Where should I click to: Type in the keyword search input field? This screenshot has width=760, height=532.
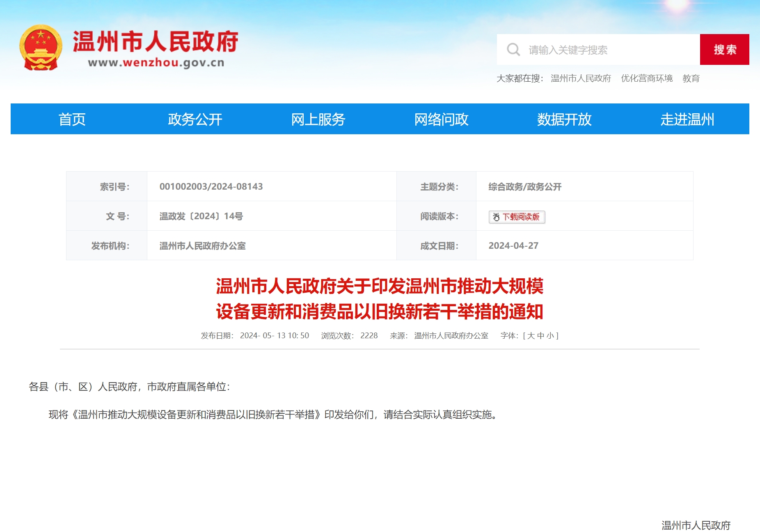(607, 50)
